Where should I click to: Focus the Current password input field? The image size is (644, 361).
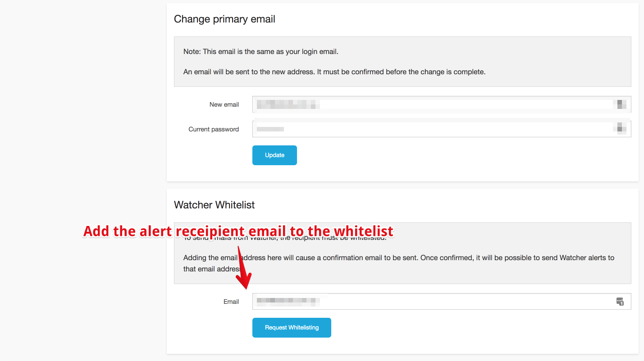[x=442, y=129]
